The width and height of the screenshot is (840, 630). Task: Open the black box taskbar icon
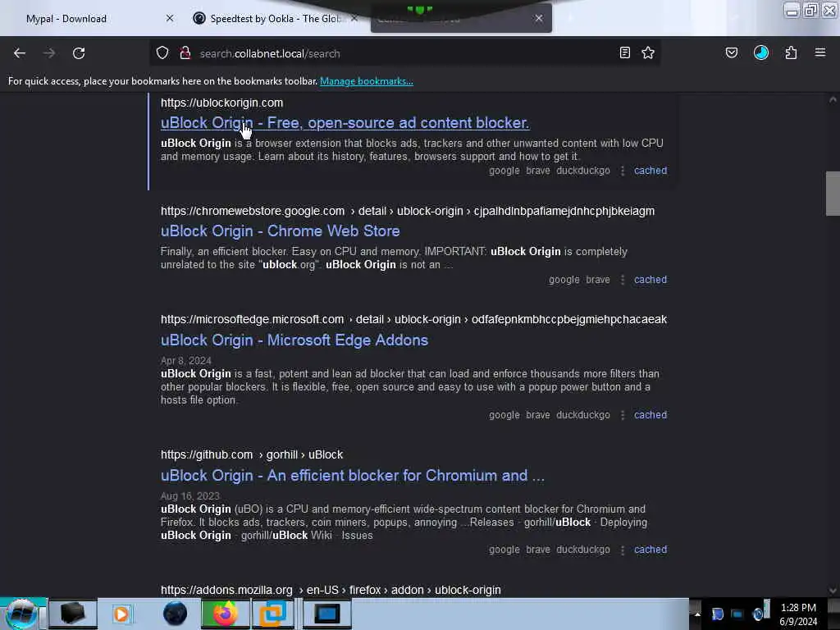point(73,614)
